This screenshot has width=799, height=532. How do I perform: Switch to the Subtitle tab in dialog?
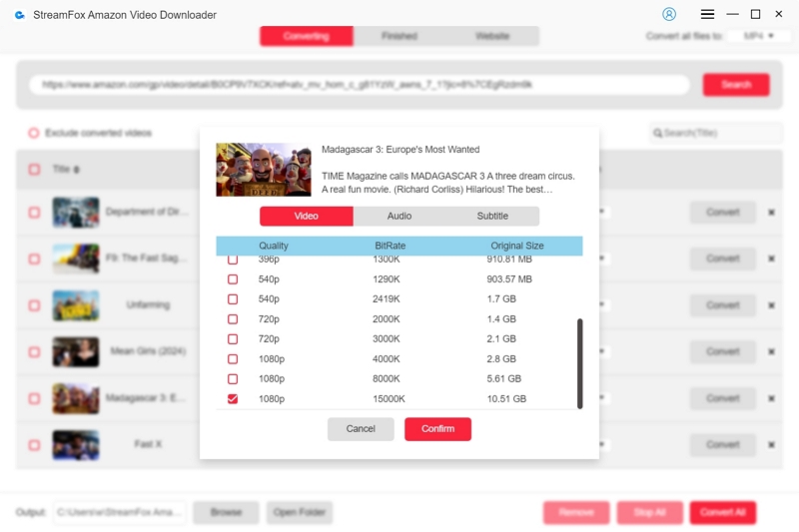(492, 216)
